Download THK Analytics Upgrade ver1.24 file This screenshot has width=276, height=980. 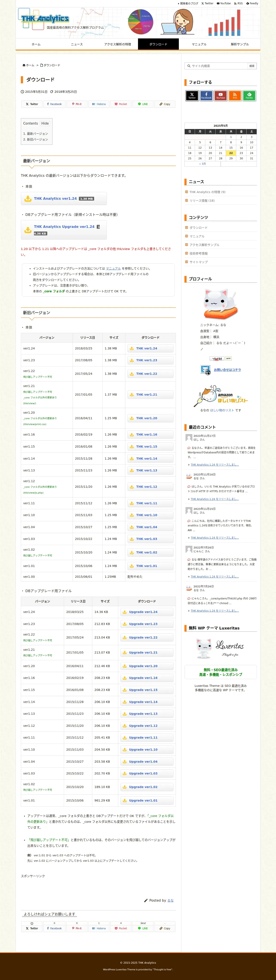pos(64,230)
